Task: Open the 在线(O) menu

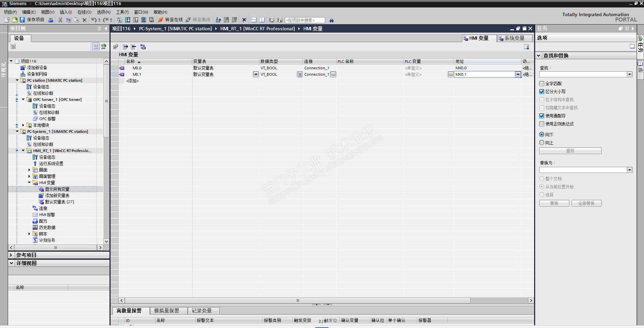Action: [84, 12]
